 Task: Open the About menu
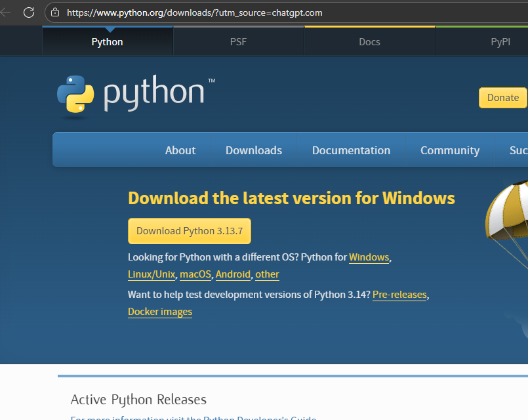coord(180,150)
